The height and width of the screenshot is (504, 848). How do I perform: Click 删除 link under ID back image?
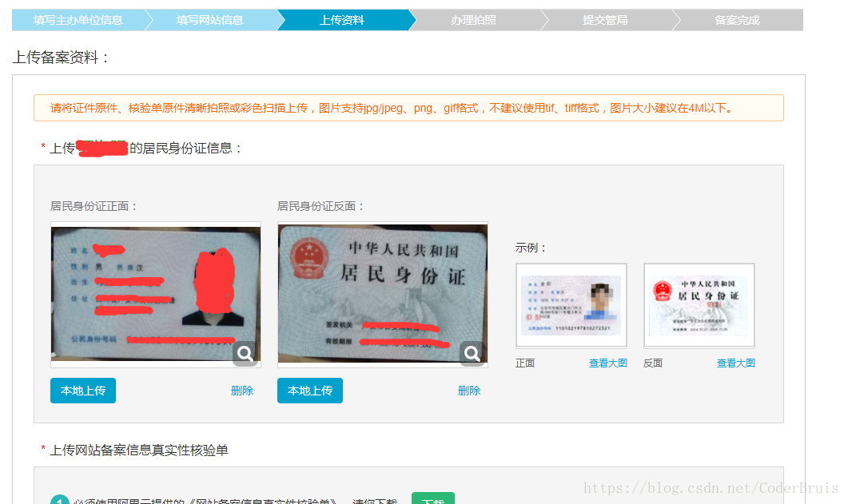(469, 391)
